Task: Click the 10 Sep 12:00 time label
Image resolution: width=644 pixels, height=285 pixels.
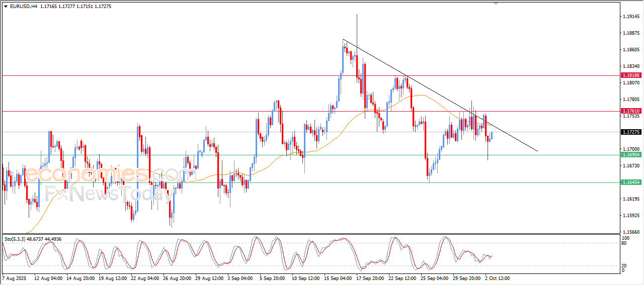Action: tap(305, 278)
